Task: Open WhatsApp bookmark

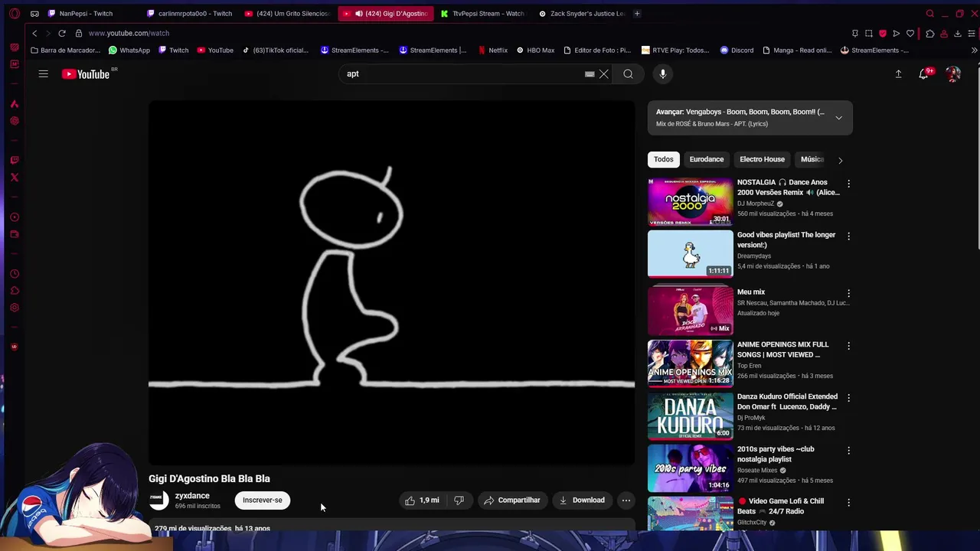Action: tap(129, 51)
